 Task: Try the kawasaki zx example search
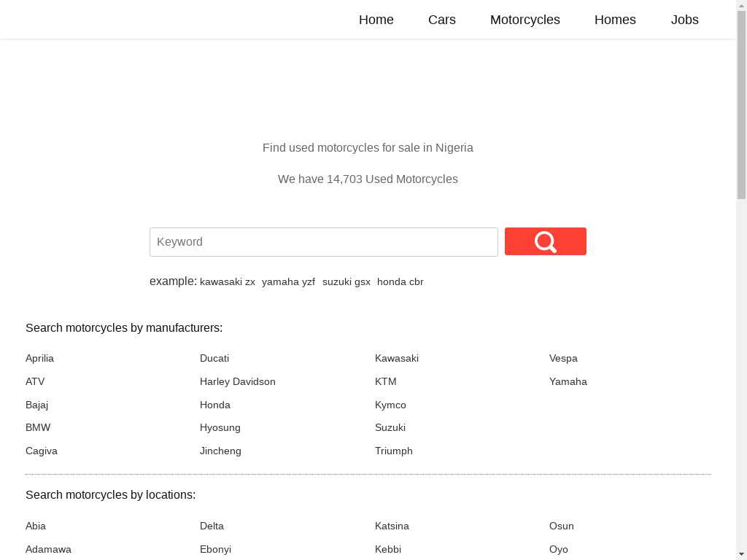228,282
